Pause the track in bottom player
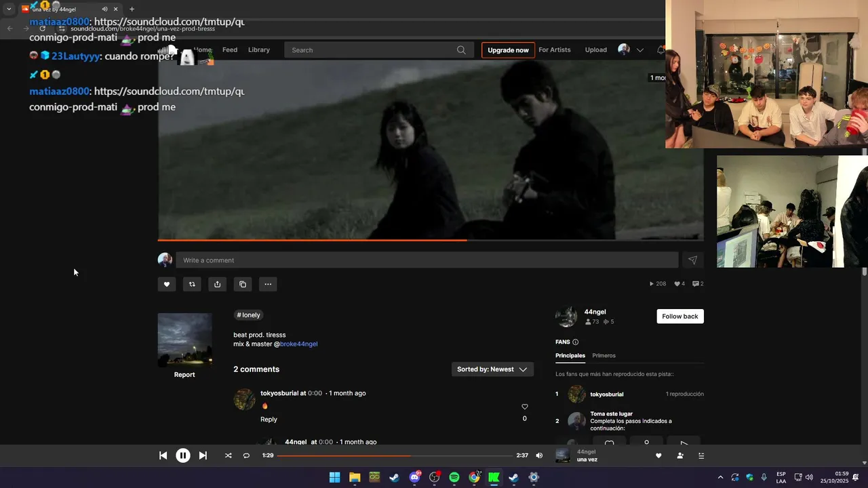Image resolution: width=868 pixels, height=488 pixels. (183, 455)
